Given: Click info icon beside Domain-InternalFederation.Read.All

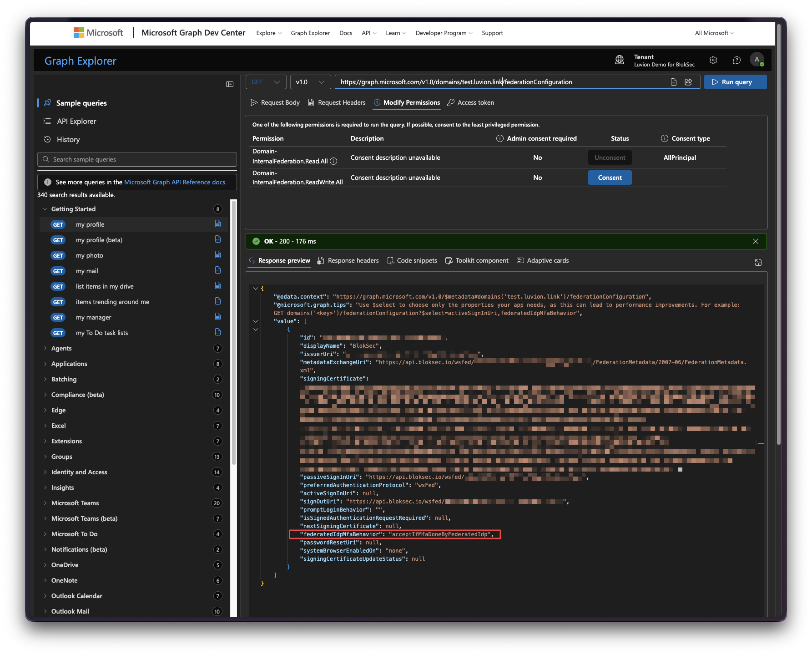Looking at the screenshot, I should point(333,161).
